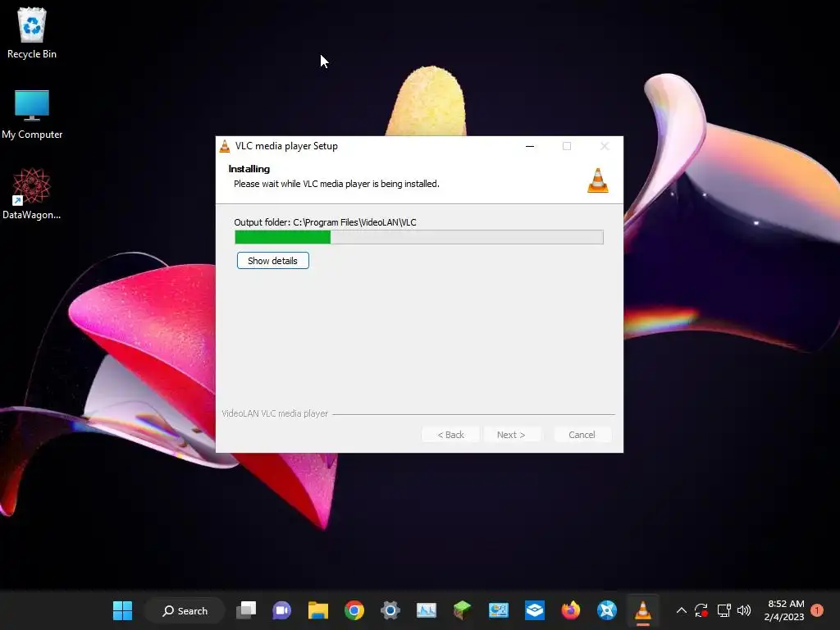Open Task View from the taskbar
840x630 pixels.
(x=246, y=610)
